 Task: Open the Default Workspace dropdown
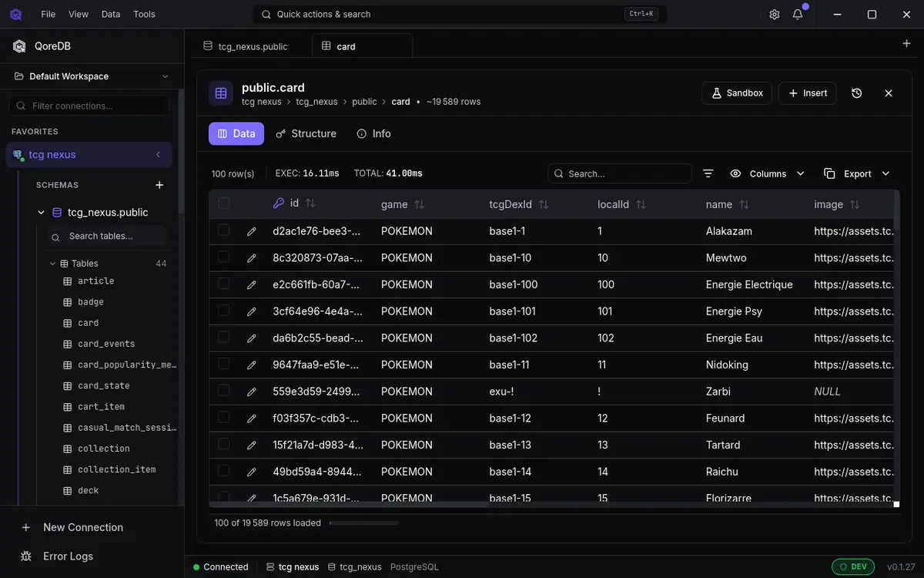pos(92,76)
